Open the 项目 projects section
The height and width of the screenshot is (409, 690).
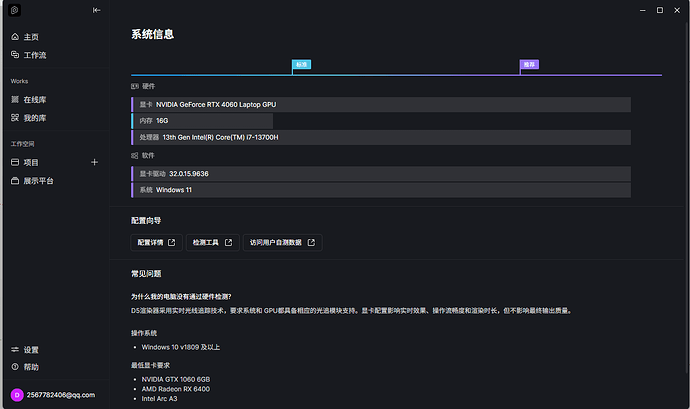pos(25,162)
